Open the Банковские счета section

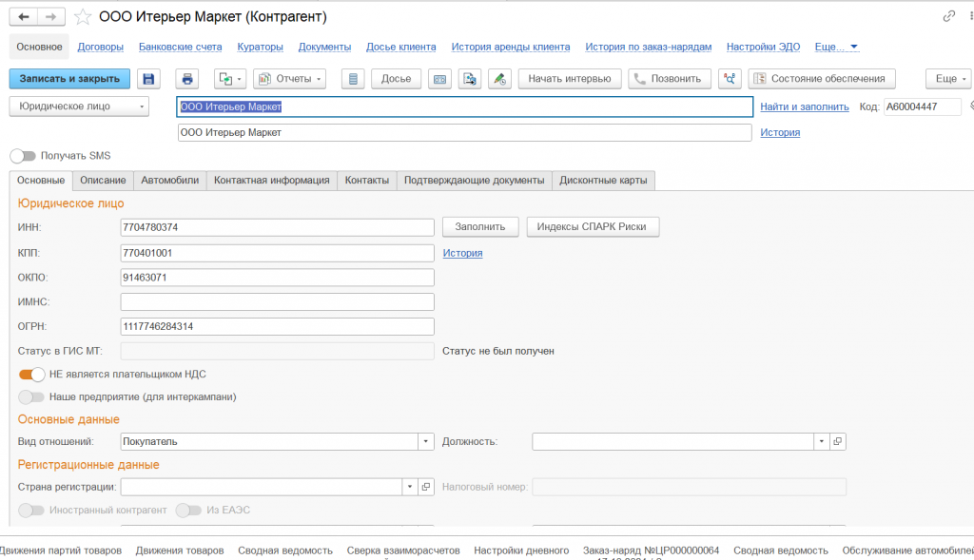(180, 47)
